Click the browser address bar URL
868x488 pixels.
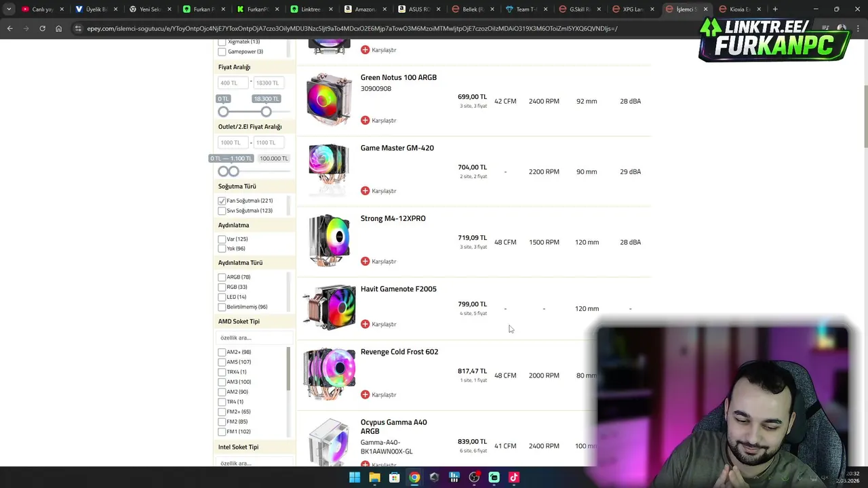coord(352,28)
